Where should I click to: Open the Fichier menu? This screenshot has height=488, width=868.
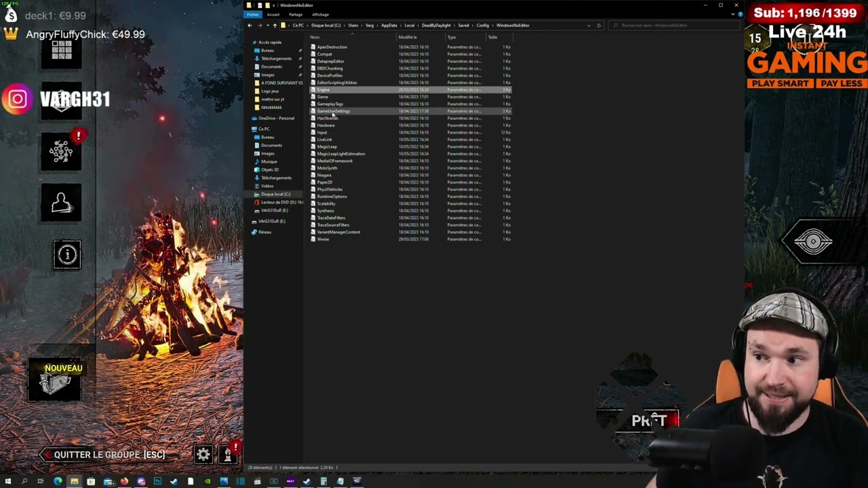pos(253,14)
